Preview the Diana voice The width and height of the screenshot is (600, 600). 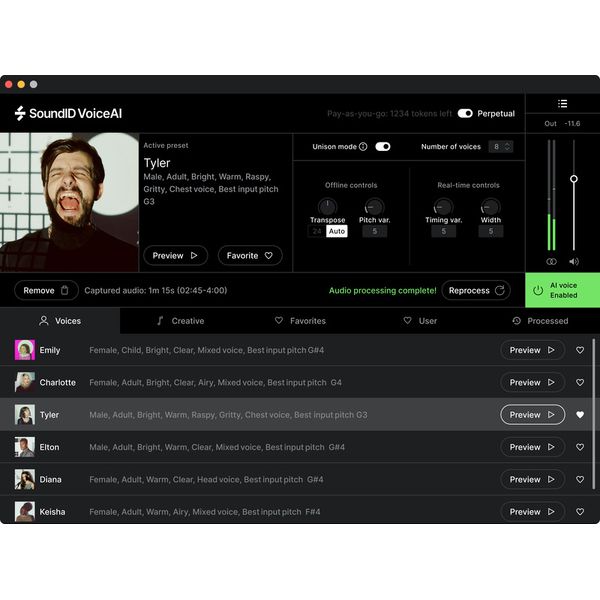(x=532, y=479)
